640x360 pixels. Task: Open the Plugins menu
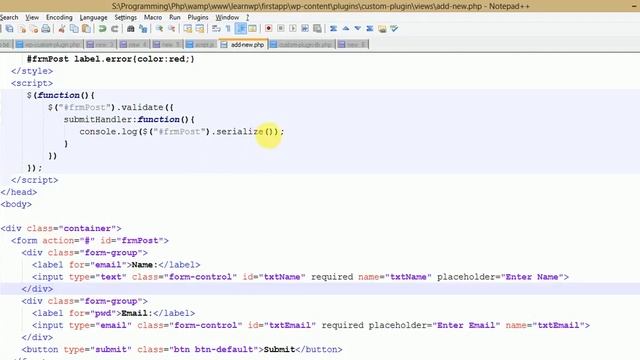tap(198, 17)
